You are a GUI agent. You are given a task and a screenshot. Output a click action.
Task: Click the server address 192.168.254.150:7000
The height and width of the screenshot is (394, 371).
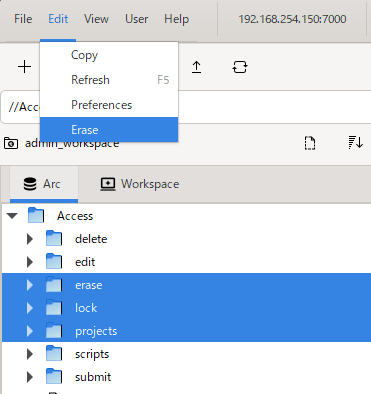[x=292, y=19]
